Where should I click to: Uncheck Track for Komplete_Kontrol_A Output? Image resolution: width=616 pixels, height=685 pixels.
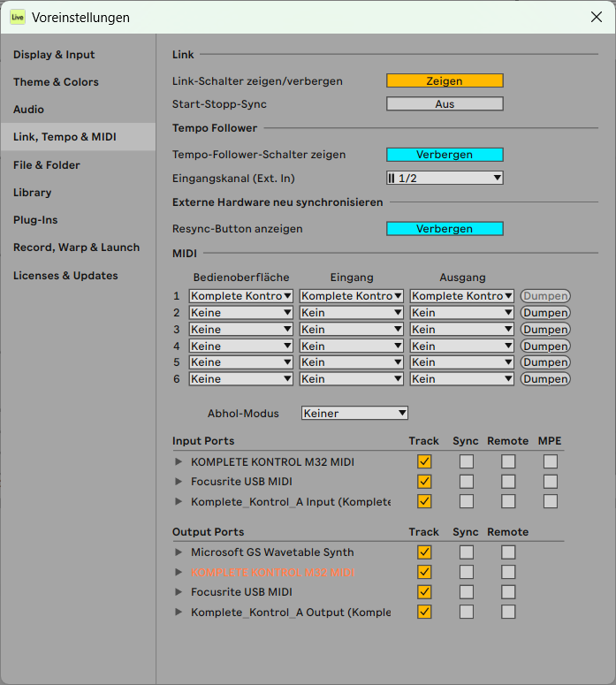pos(424,612)
